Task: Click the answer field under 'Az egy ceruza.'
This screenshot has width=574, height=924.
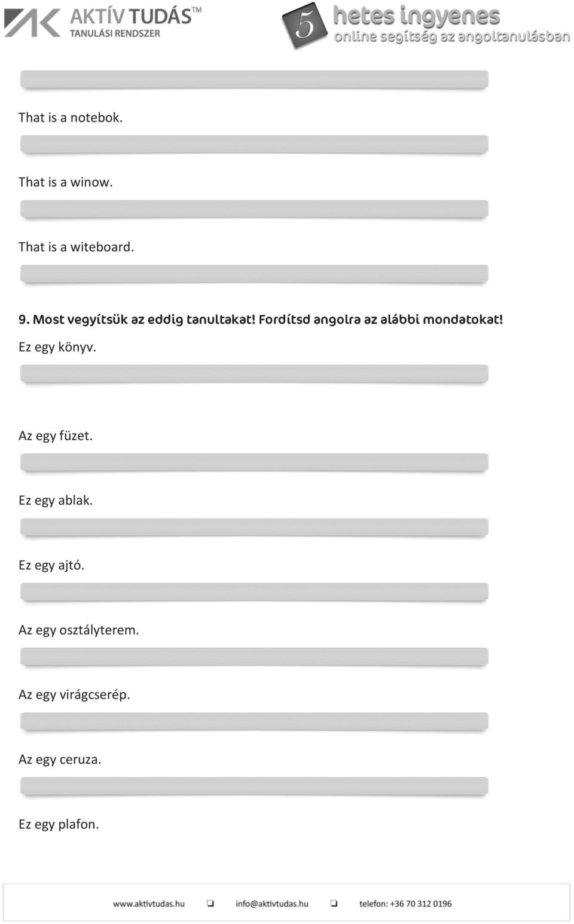Action: [x=254, y=787]
